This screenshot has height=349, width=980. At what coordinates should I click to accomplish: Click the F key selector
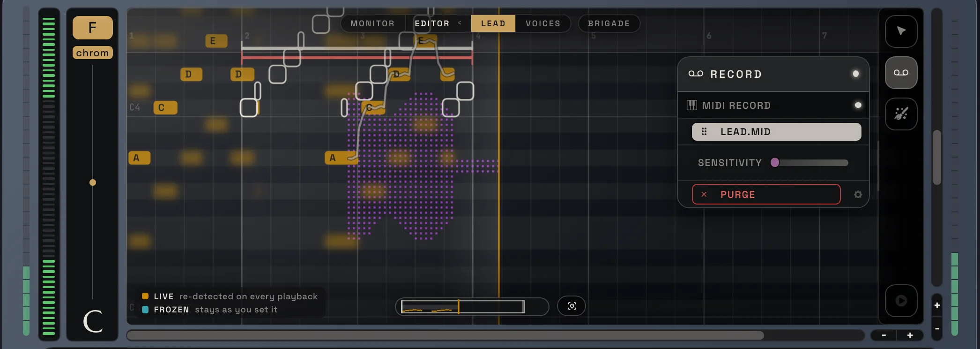(x=92, y=28)
